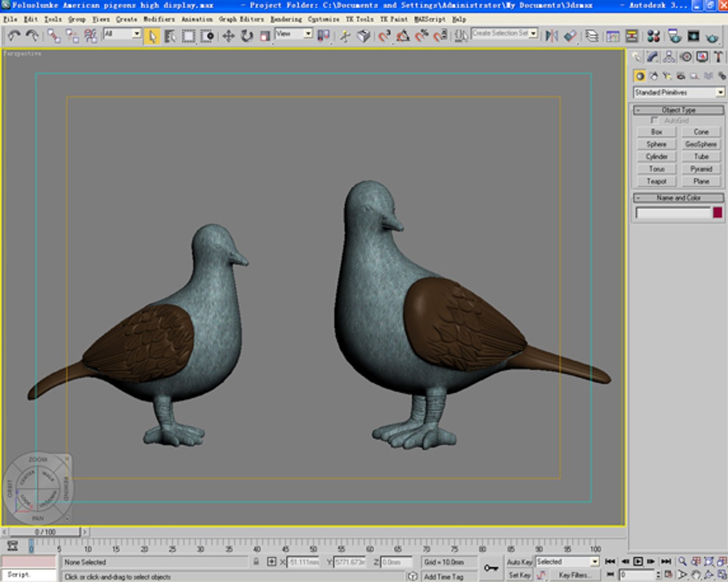This screenshot has width=728, height=582.
Task: Switch to Display command panel tab
Action: (702, 57)
